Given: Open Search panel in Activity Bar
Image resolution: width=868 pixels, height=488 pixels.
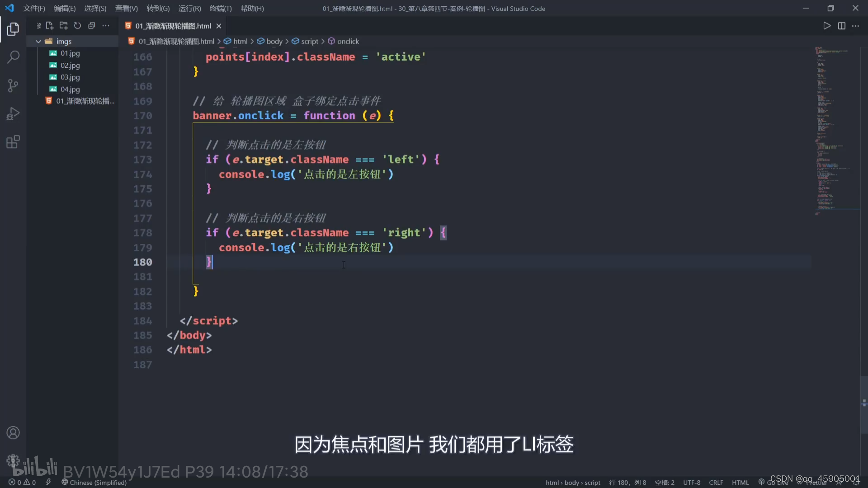Looking at the screenshot, I should 13,57.
